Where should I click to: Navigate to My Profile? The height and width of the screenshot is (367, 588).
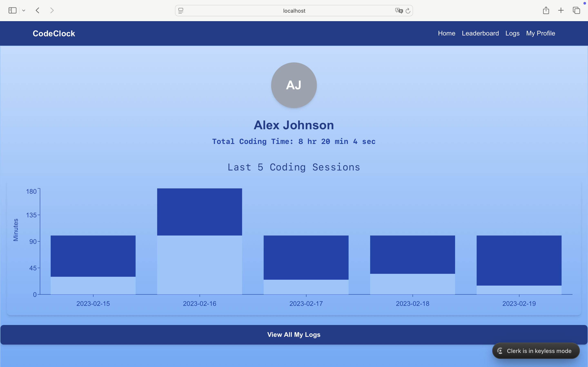coord(540,33)
